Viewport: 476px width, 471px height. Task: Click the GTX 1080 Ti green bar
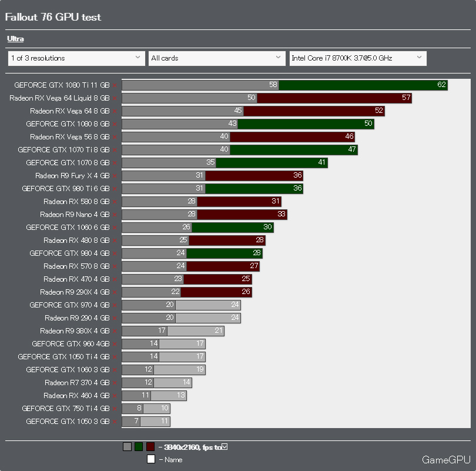click(363, 85)
